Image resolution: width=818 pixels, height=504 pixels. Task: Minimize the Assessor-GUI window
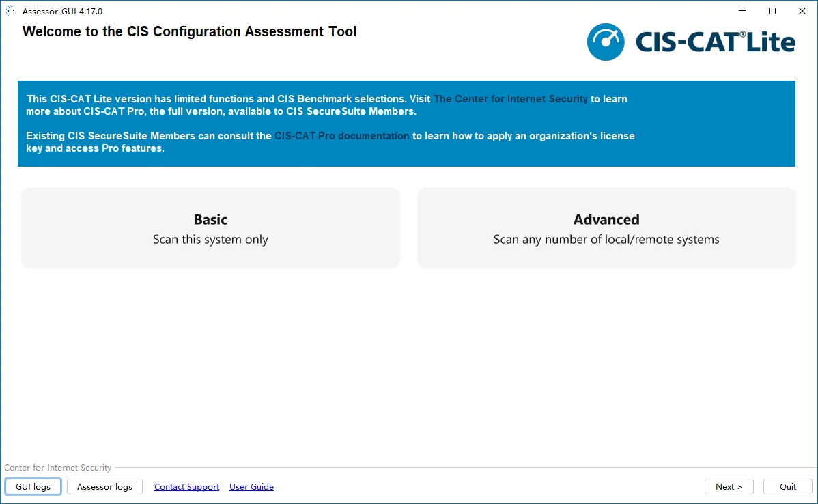742,11
